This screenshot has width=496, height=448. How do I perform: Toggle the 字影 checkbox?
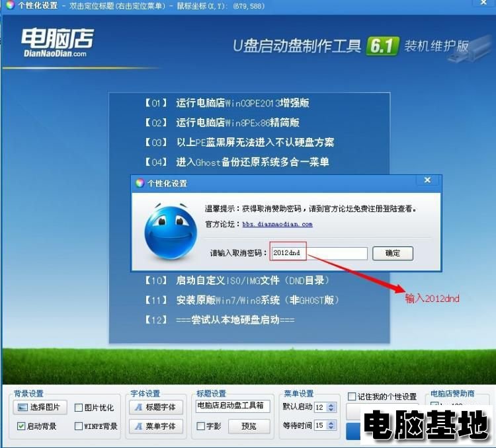tap(200, 426)
